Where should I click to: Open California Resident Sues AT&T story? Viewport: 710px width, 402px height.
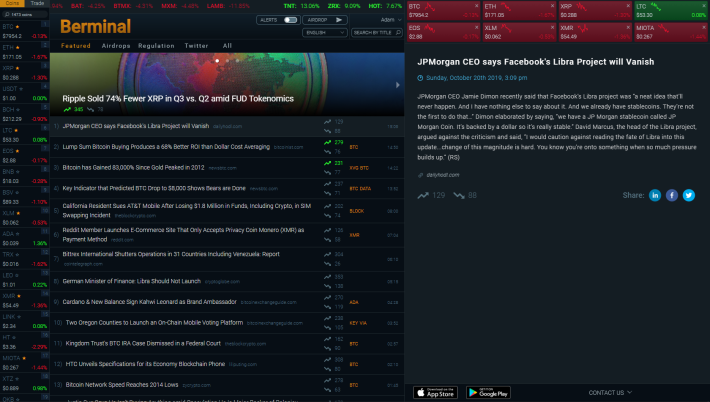coord(187,211)
